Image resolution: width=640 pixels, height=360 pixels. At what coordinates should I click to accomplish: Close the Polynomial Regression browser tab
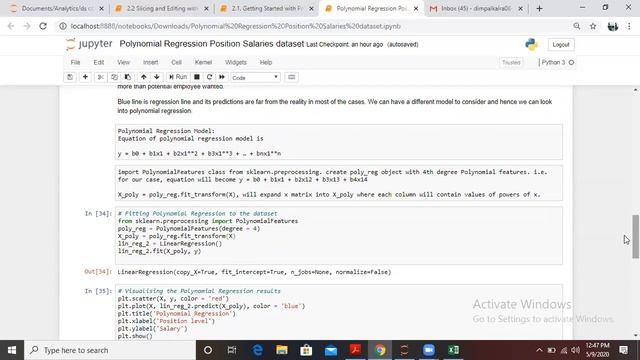tap(416, 8)
